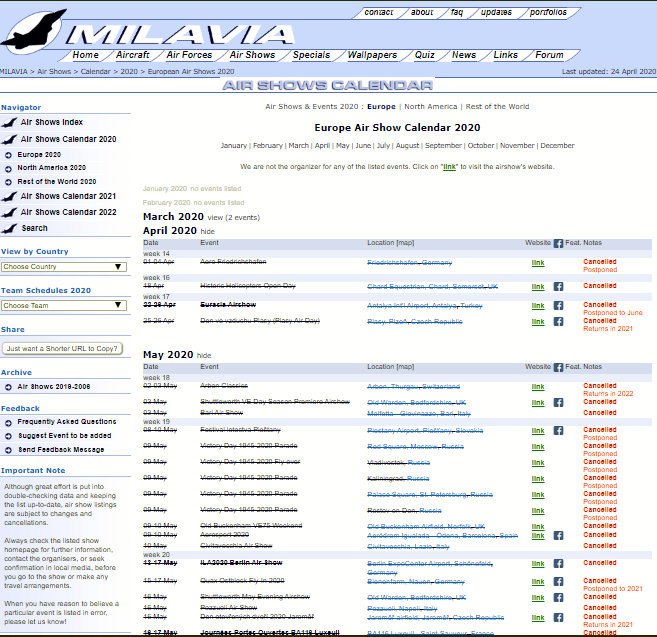657x637 pixels.
Task: Click the underlined green "link" example
Action: (x=449, y=167)
